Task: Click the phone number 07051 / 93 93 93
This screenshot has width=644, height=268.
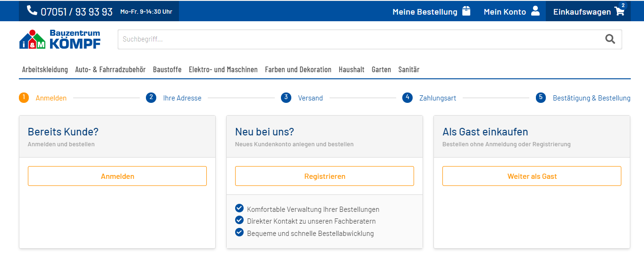Action: coord(76,12)
